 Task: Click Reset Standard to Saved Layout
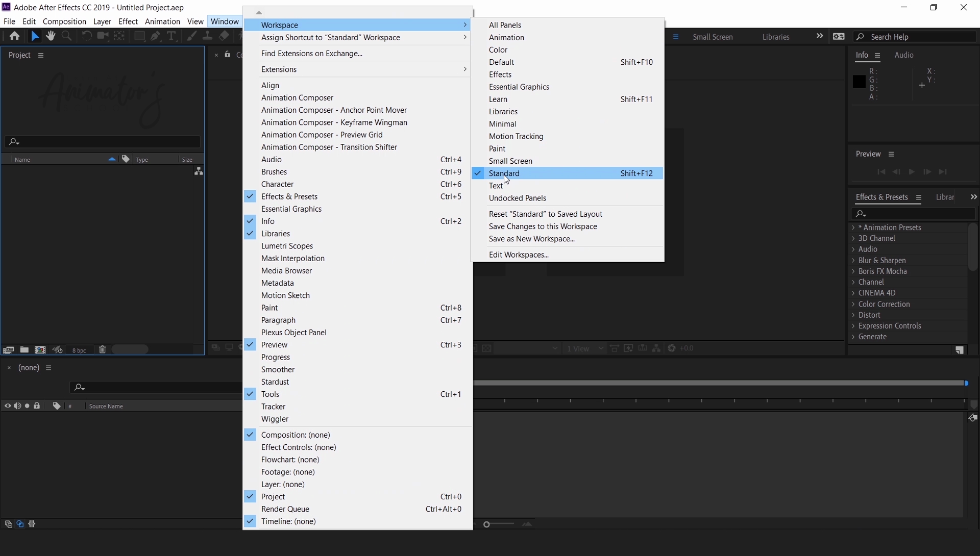coord(545,214)
